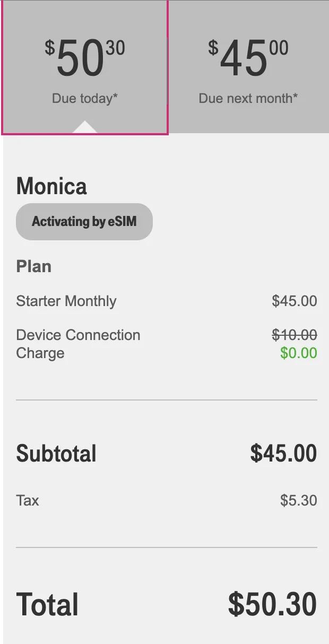Click the white pointer triangle under Due today
The image size is (329, 644).
click(x=85, y=128)
